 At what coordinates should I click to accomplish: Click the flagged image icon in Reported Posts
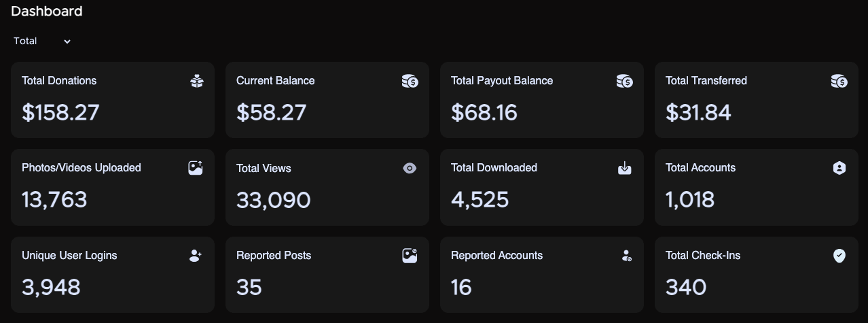pyautogui.click(x=410, y=256)
